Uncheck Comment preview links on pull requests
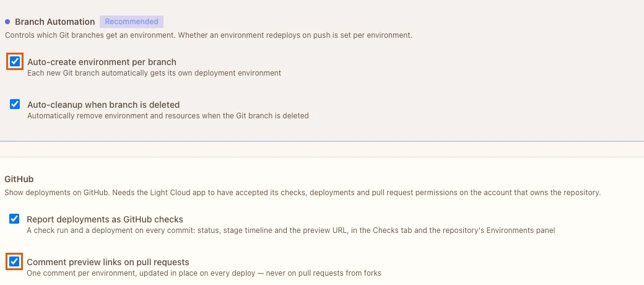This screenshot has height=285, width=644. pyautogui.click(x=14, y=261)
